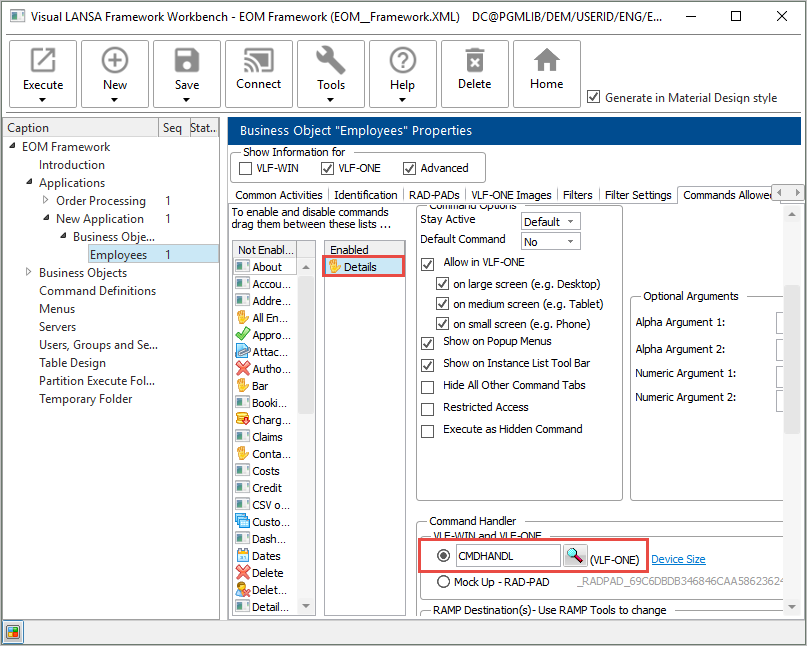This screenshot has height=646, width=807.
Task: Collapse the Applications tree node
Action: [29, 182]
